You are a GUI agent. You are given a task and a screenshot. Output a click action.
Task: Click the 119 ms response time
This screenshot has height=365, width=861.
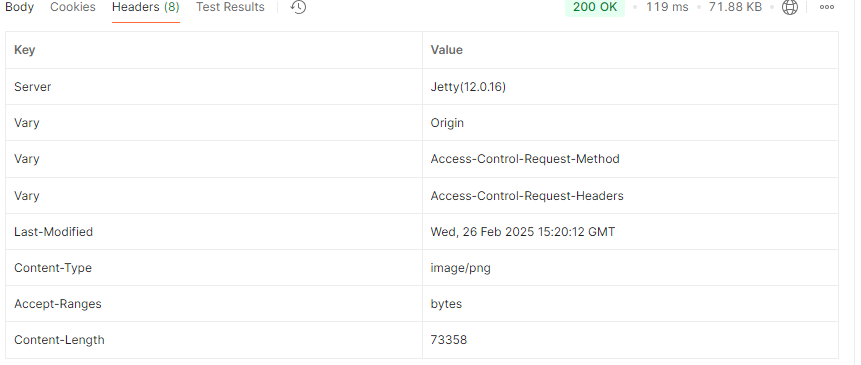tap(667, 7)
